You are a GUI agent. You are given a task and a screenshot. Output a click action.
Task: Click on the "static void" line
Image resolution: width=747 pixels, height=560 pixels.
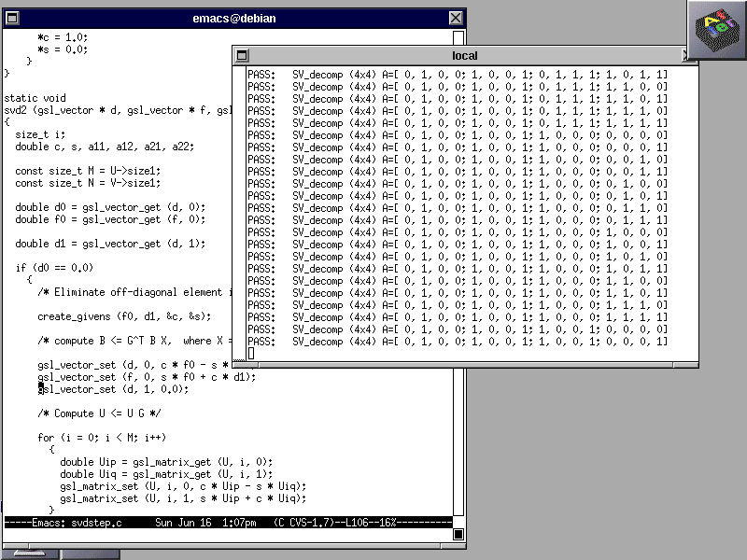point(35,98)
